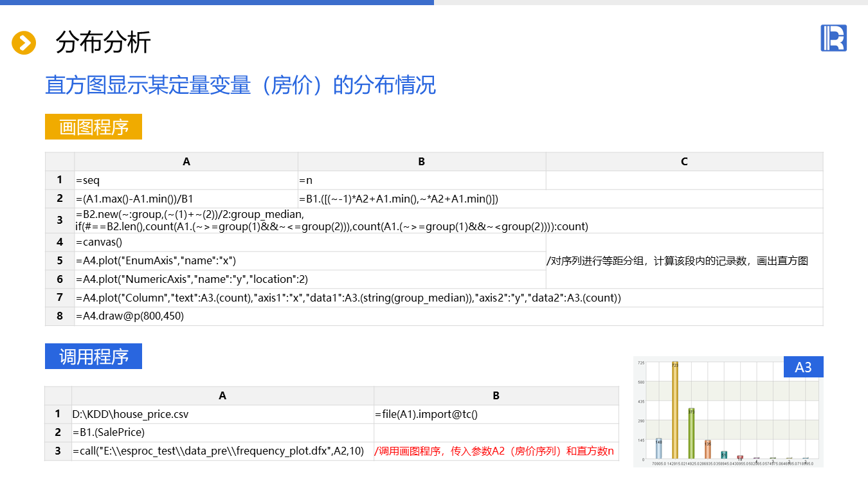
Task: Select the EnumAxis plot cell
Action: 310,260
